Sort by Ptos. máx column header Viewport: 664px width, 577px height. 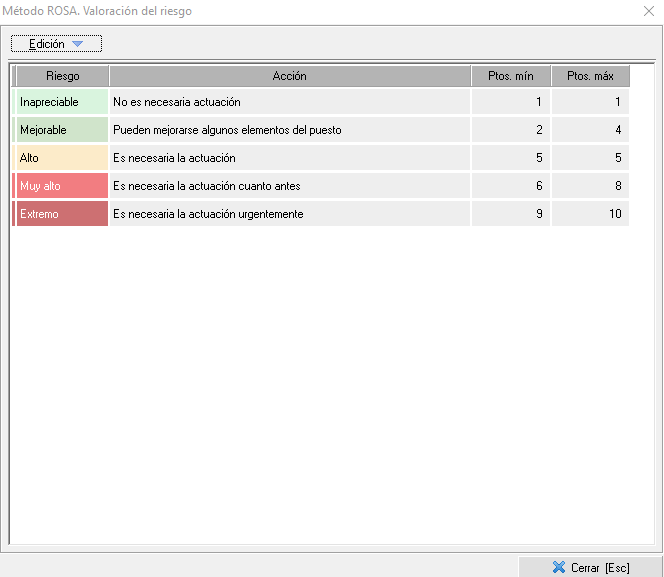590,76
